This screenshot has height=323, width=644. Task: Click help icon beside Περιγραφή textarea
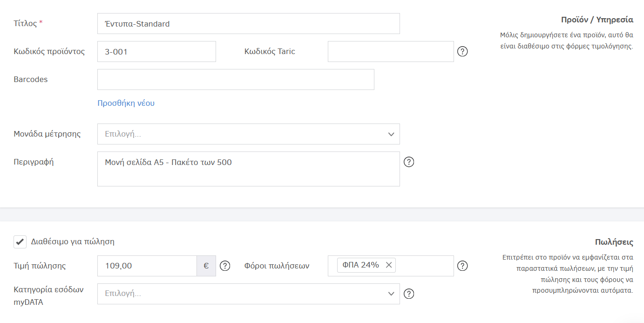(409, 162)
